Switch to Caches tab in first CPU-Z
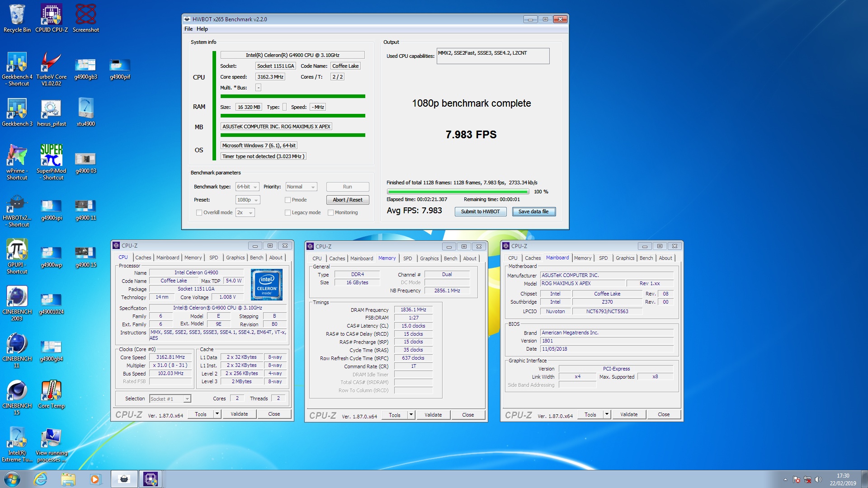868x488 pixels. (143, 258)
